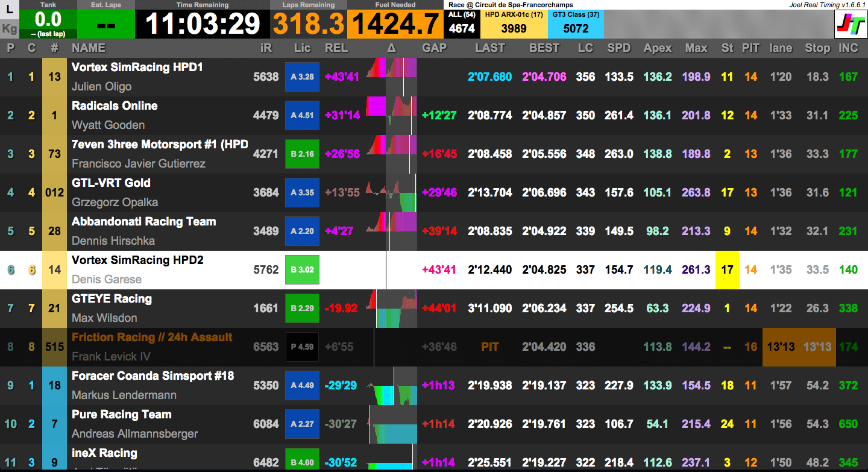Click the light green B 3.02 license badge

tap(302, 270)
